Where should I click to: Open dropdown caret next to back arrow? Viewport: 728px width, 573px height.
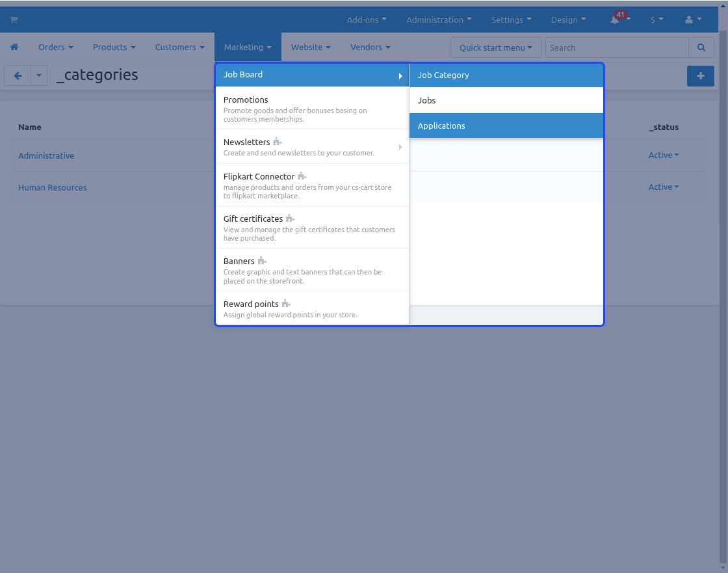click(x=39, y=75)
